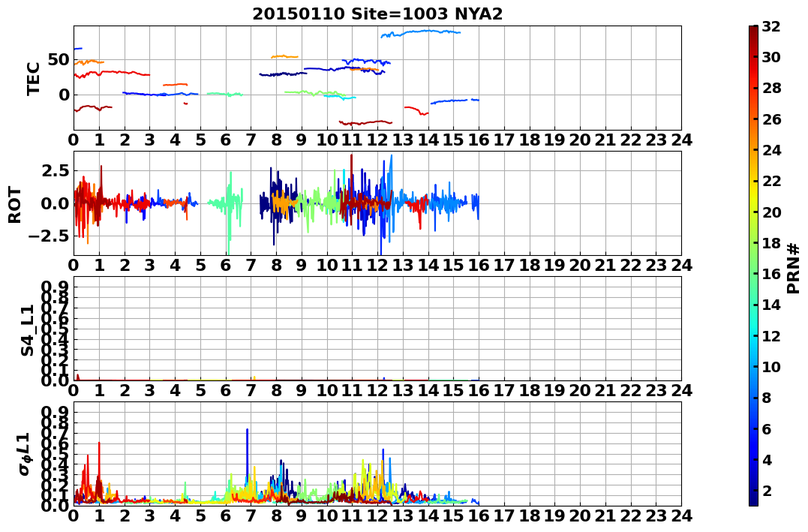Click hour 7 tick under S4_L1 panel
Screen dimensions: 808x532
(251, 390)
